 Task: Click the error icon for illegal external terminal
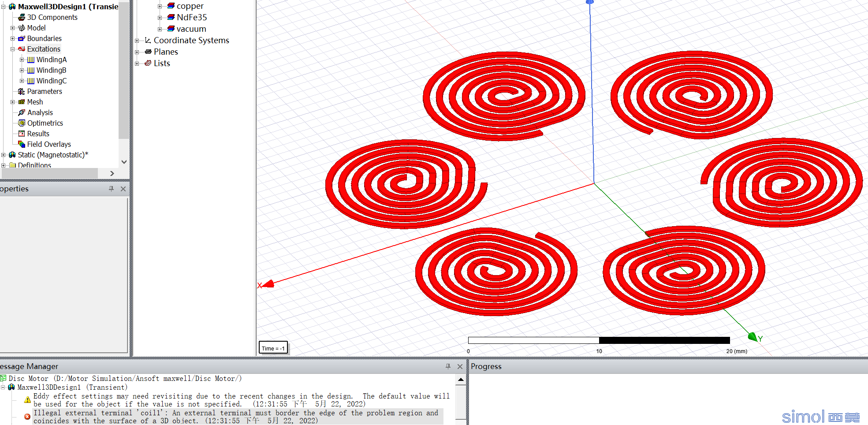coord(27,417)
